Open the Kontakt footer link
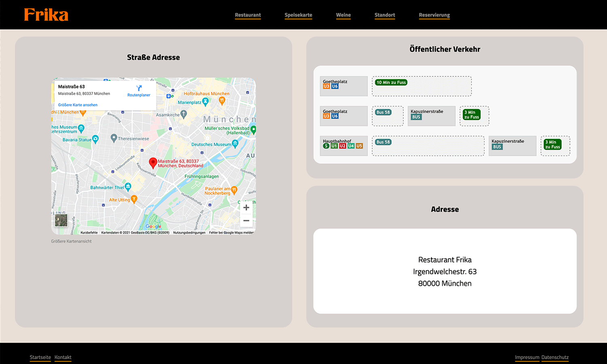This screenshot has width=607, height=364. [63, 357]
